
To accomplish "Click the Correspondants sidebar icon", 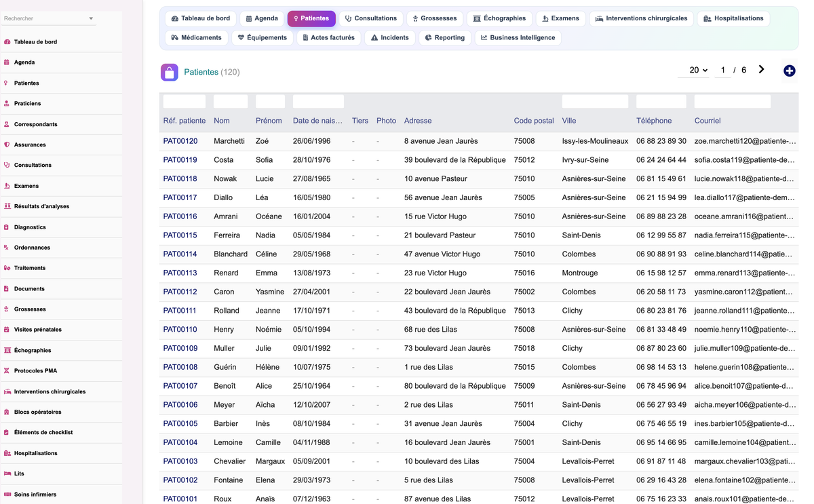I will (7, 124).
